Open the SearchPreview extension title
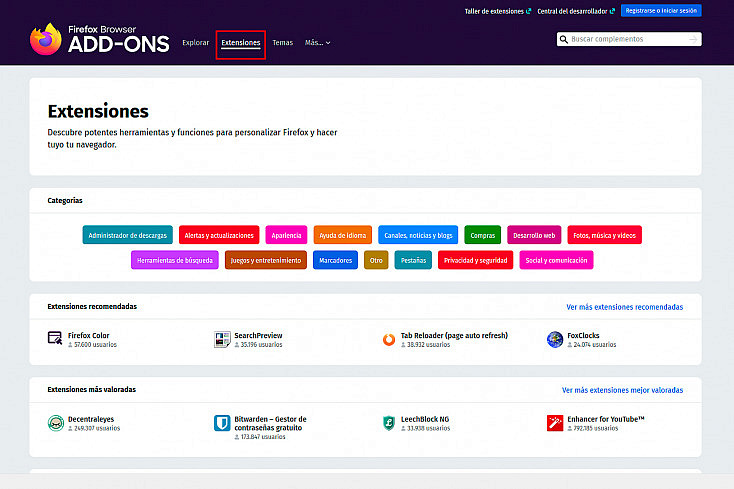Viewport: 734px width, 489px height. [258, 336]
